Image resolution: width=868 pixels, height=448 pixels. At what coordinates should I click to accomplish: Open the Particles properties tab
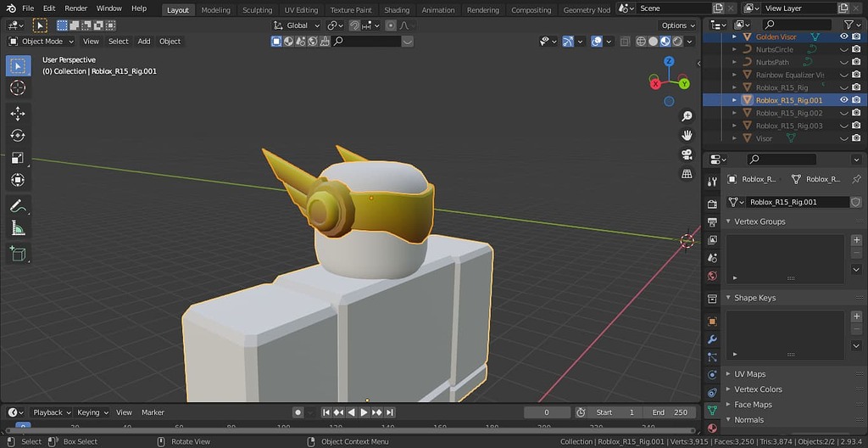[712, 357]
